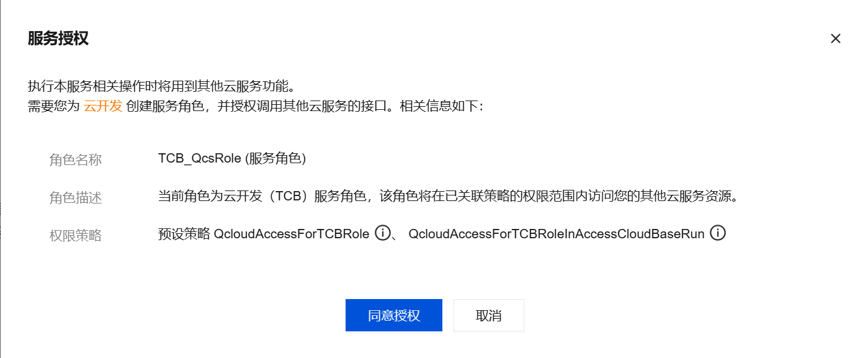The width and height of the screenshot is (868, 358).
Task: Open info icon after QcloudAccessForTCBRoleInAccessCloudBaseRun
Action: click(x=718, y=234)
